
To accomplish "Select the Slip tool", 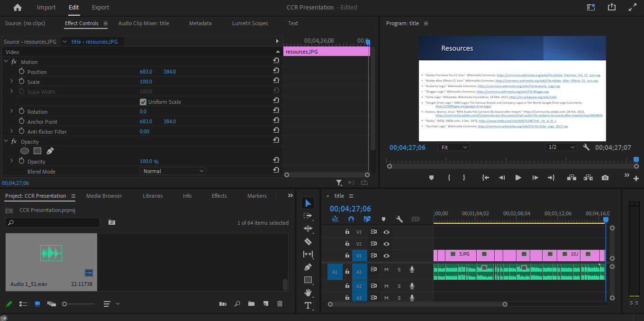I will [308, 254].
